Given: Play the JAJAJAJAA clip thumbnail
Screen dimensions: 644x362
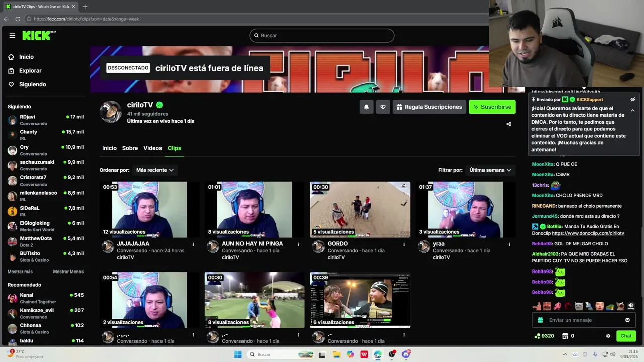Looking at the screenshot, I should tap(149, 209).
